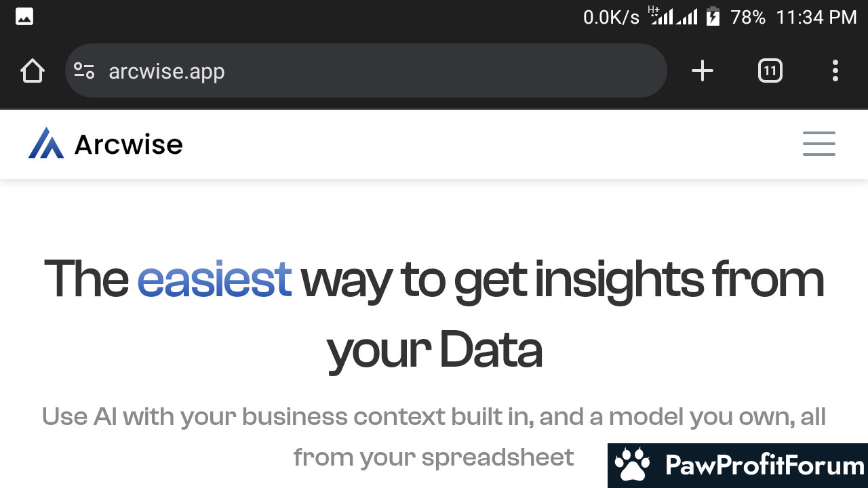Tap the browser home icon

[x=32, y=70]
